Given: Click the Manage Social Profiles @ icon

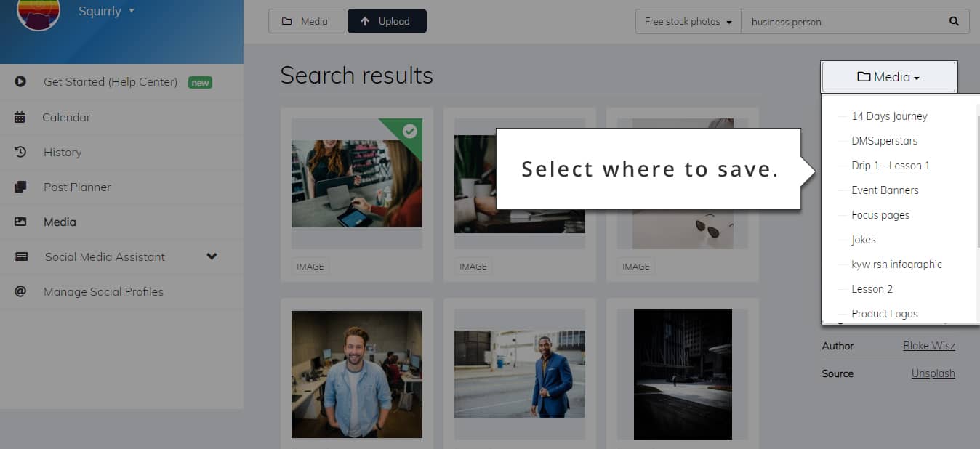Looking at the screenshot, I should 20,291.
